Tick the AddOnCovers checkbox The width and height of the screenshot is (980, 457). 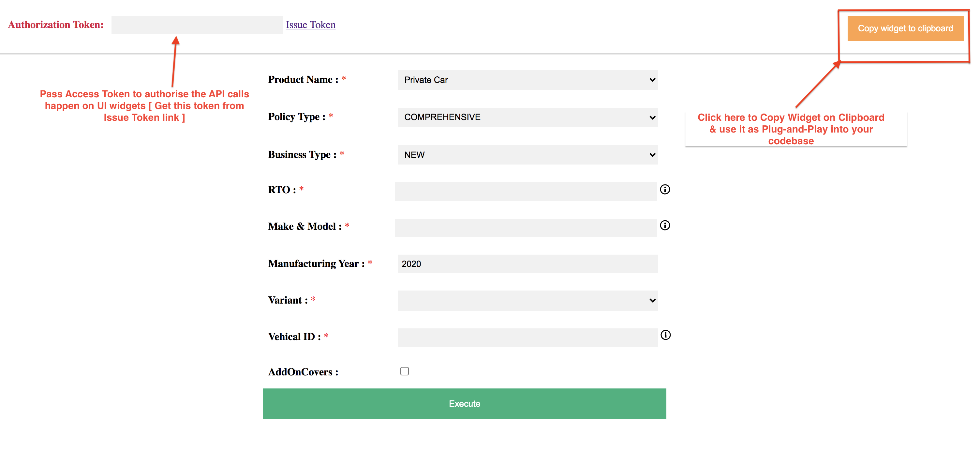(x=404, y=371)
